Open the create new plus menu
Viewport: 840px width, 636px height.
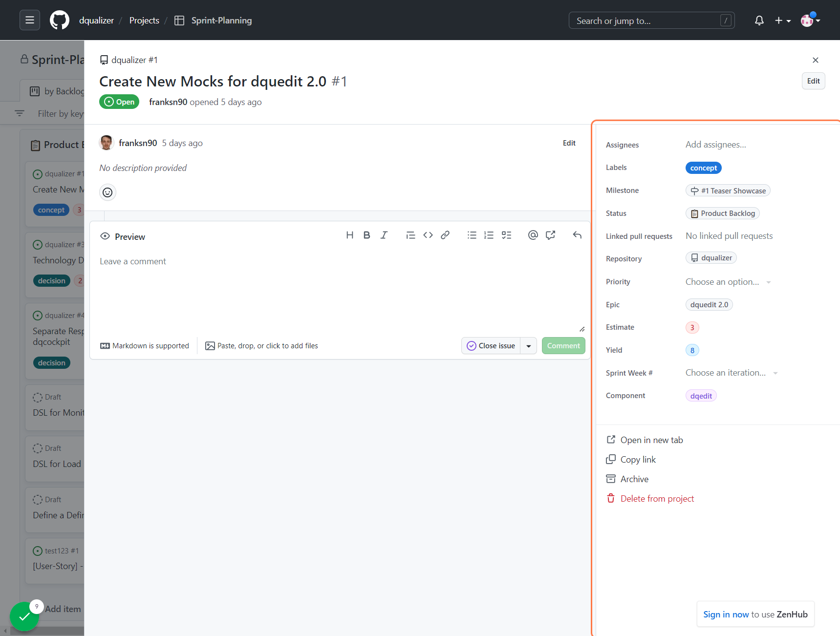coord(782,21)
